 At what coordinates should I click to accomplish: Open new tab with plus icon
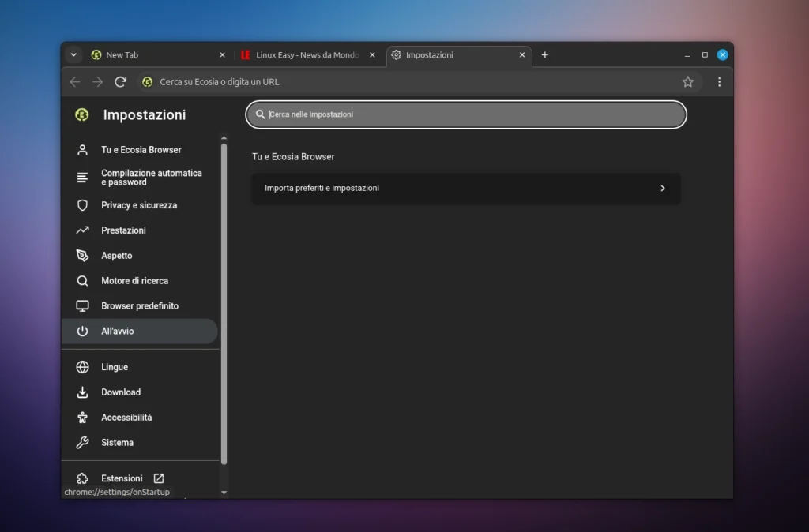coord(544,55)
